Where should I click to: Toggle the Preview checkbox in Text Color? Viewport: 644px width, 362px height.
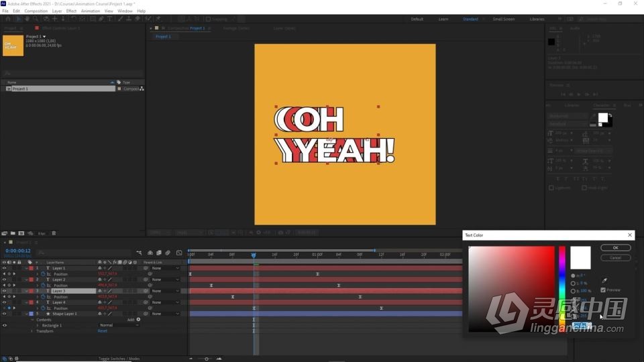603,290
